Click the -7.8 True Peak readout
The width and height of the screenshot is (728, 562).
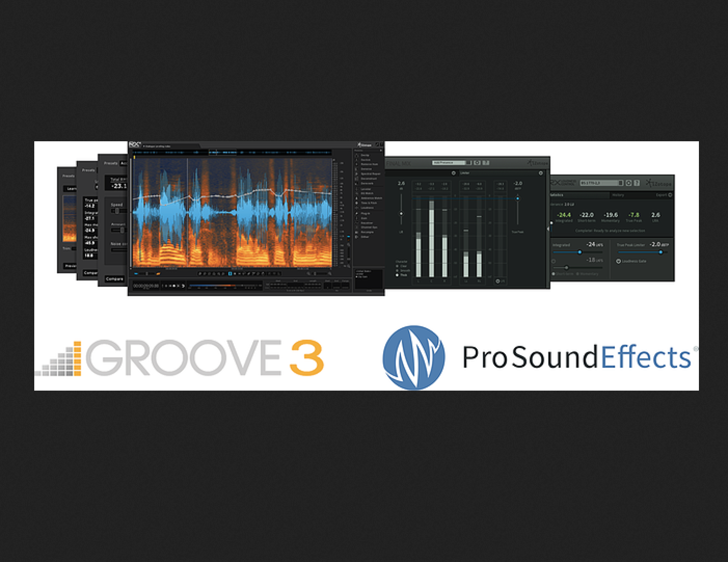point(634,215)
